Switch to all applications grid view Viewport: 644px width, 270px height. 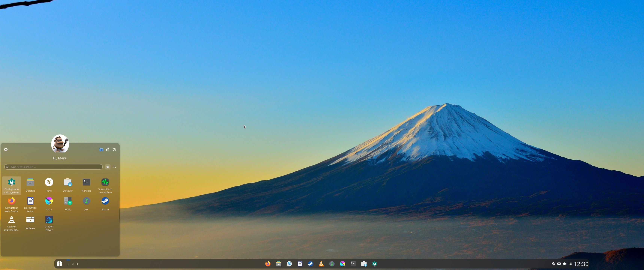coord(114,167)
